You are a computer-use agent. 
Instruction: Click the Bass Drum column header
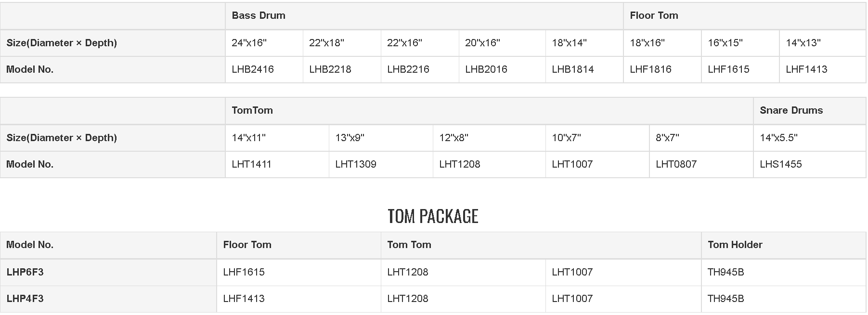point(259,15)
